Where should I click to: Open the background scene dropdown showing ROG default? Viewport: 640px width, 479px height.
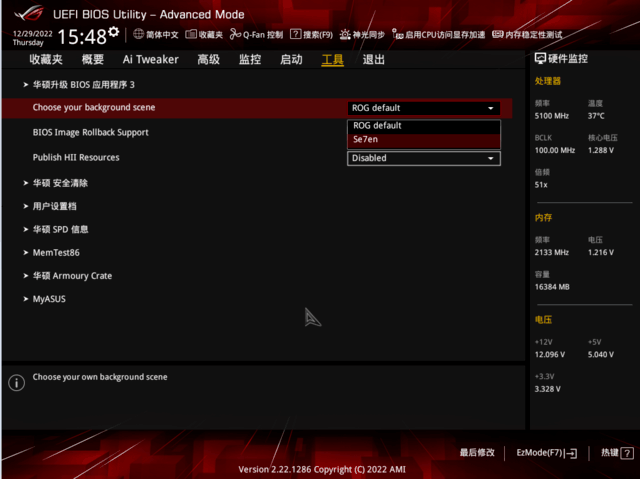click(424, 108)
